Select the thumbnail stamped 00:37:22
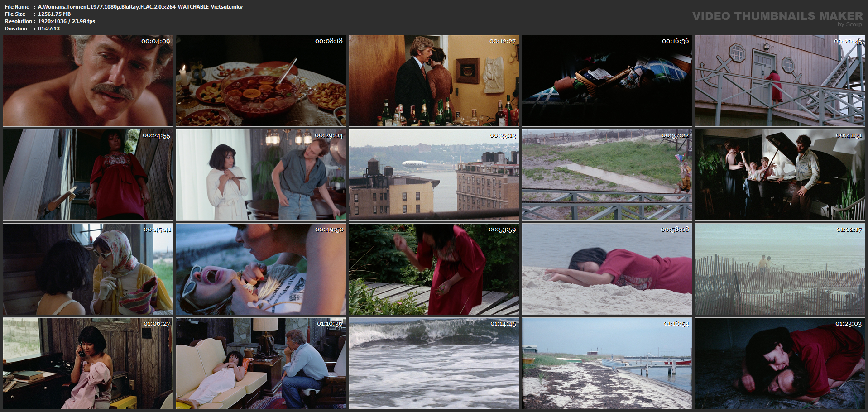 point(607,175)
